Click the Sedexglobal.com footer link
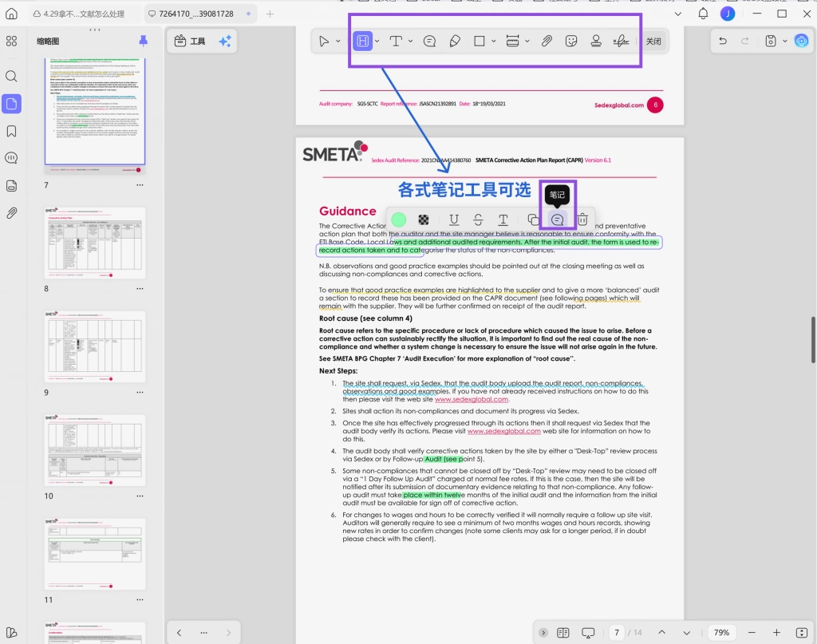 click(619, 105)
